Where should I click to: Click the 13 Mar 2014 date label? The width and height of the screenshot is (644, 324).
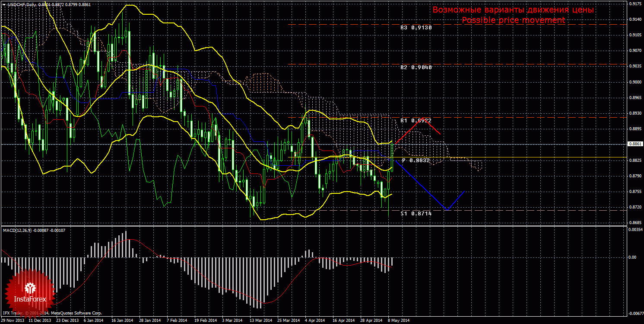click(261, 321)
